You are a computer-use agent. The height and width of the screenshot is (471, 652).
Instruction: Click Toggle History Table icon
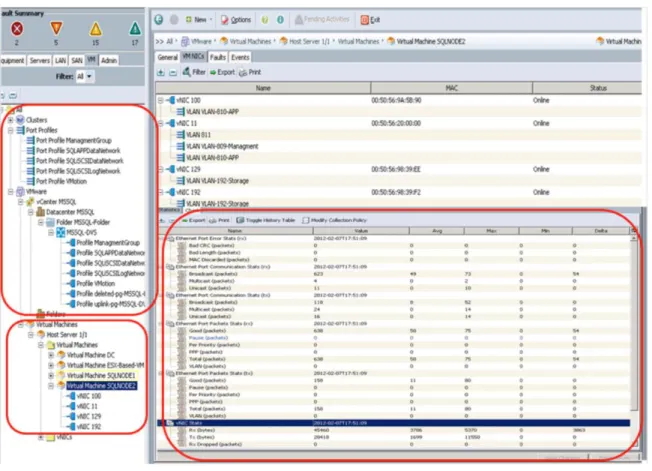point(240,220)
